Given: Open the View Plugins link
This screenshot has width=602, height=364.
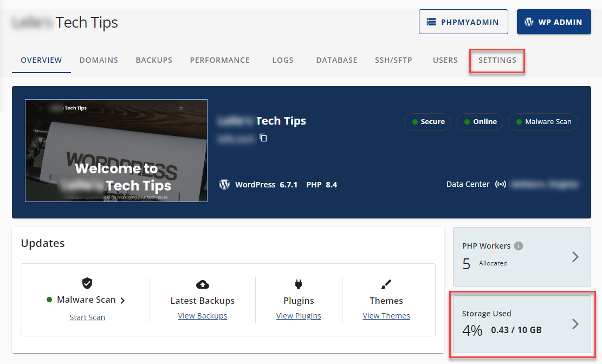Looking at the screenshot, I should [x=299, y=316].
